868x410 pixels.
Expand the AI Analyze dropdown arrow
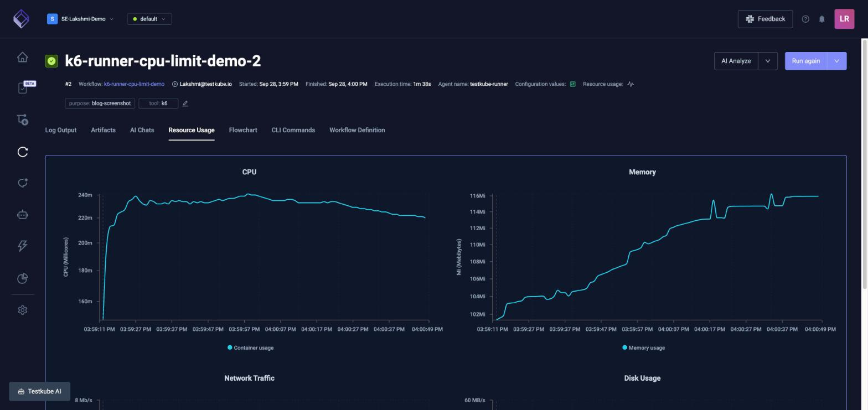[768, 61]
